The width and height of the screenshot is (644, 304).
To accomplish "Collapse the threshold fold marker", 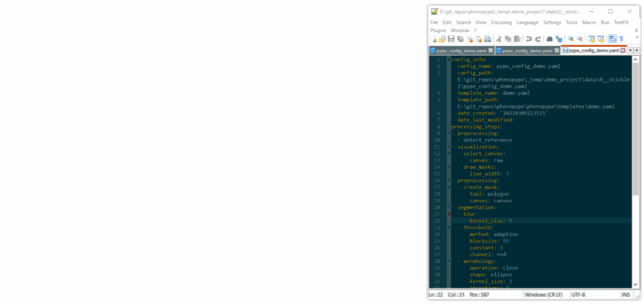I will pyautogui.click(x=449, y=227).
